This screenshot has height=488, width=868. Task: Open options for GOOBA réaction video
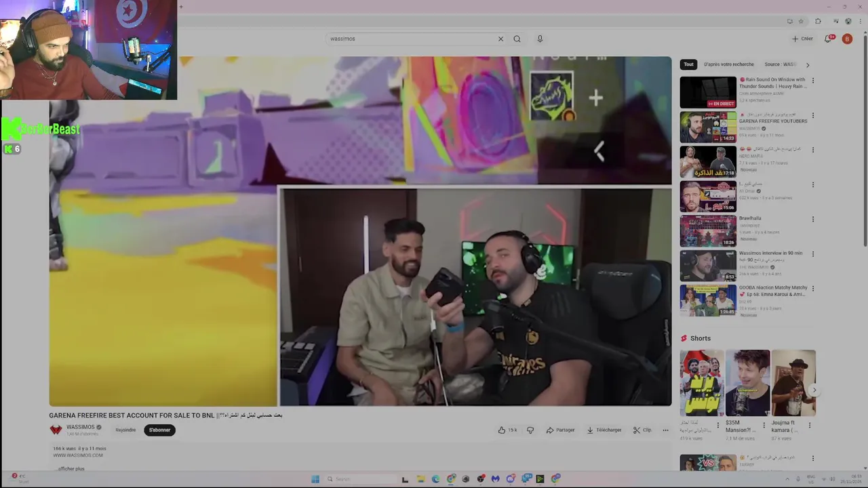[x=812, y=288]
